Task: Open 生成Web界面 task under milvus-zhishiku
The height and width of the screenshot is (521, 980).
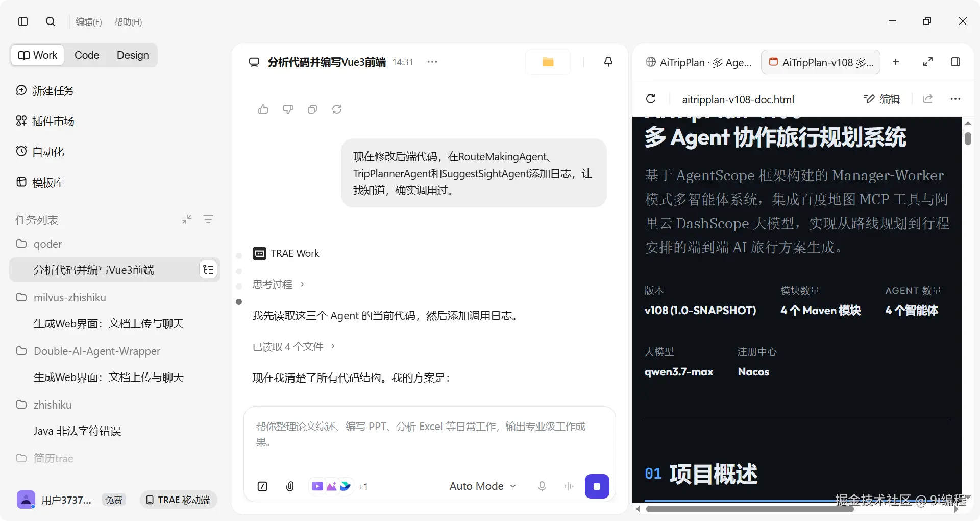Action: [x=109, y=323]
